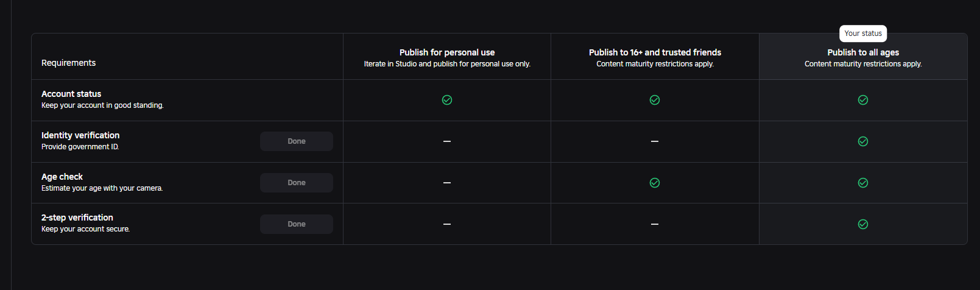
Task: Click Account status checkmark under all ages
Action: (x=863, y=100)
